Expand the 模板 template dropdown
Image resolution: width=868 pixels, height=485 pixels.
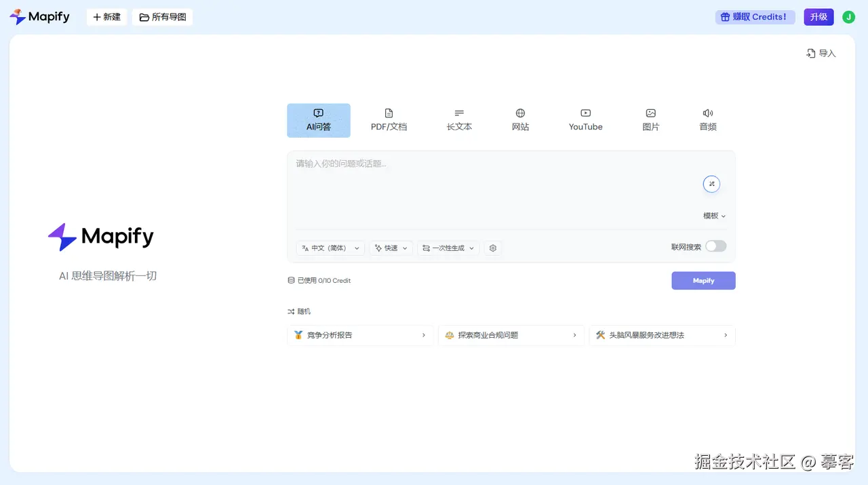click(715, 216)
